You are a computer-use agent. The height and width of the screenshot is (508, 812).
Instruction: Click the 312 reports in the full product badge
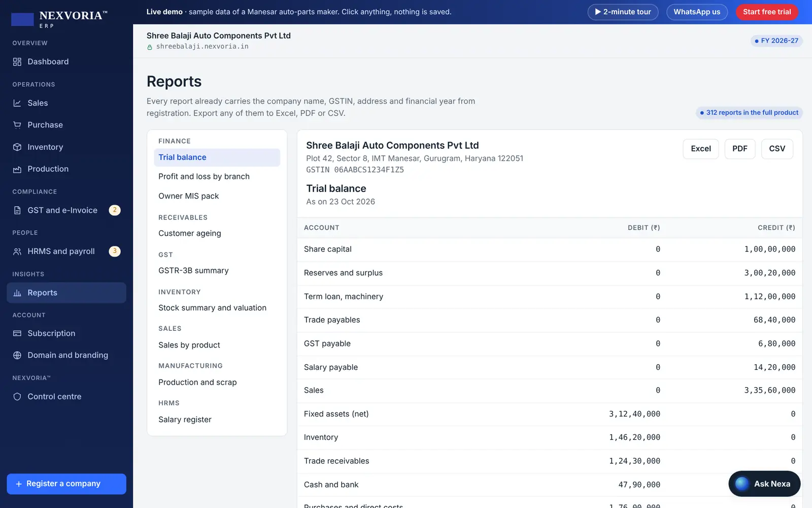[x=749, y=113]
